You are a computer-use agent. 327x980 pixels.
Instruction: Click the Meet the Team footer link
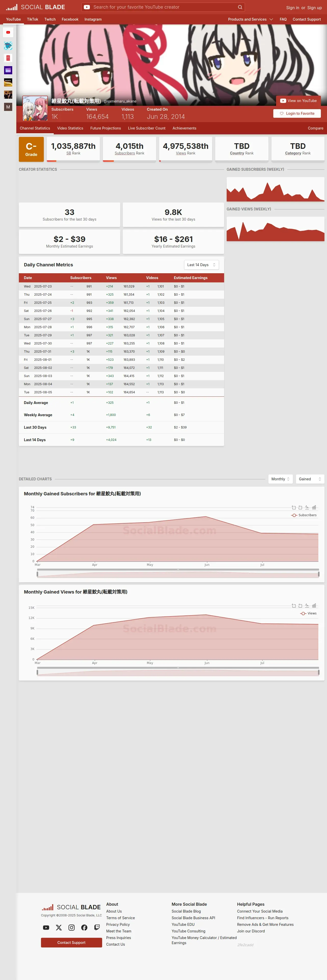click(x=119, y=931)
